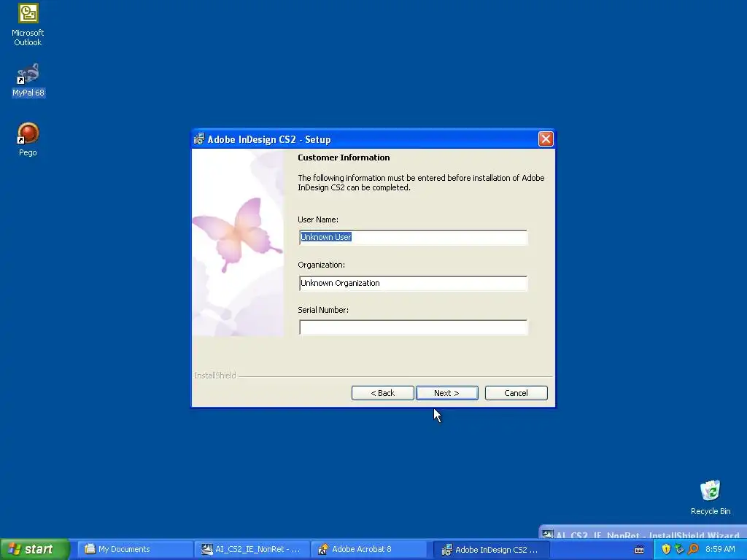
Task: Switch to My Documents taskbar window
Action: tap(135, 549)
